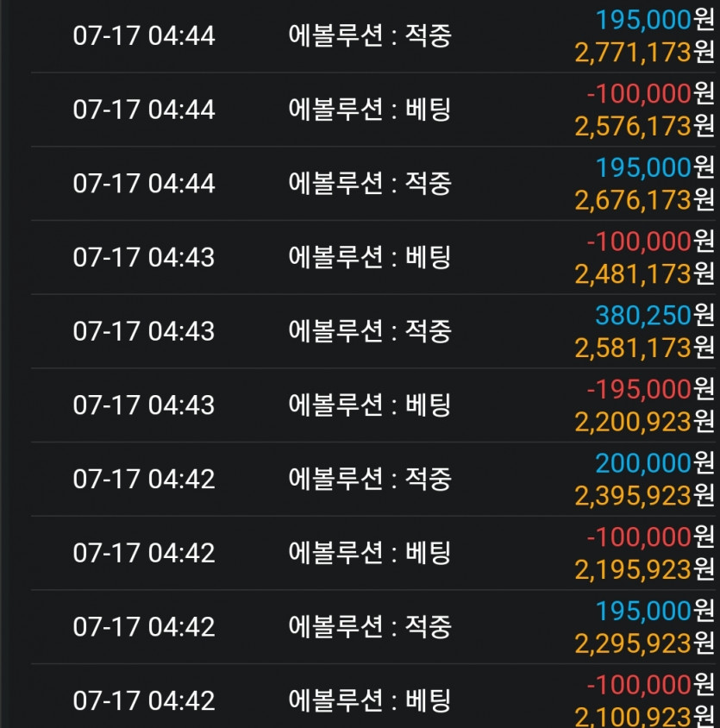This screenshot has width=720, height=728.
Task: Select the balance 2,295,923원 value
Action: point(644,643)
